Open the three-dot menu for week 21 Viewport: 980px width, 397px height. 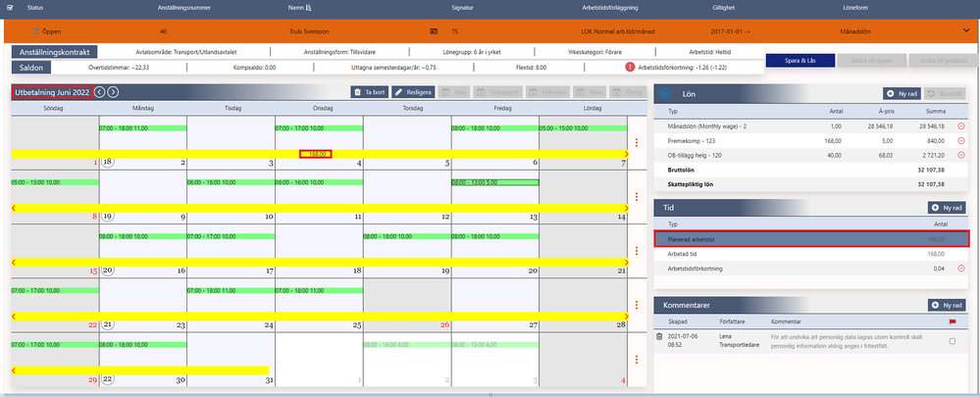click(637, 305)
